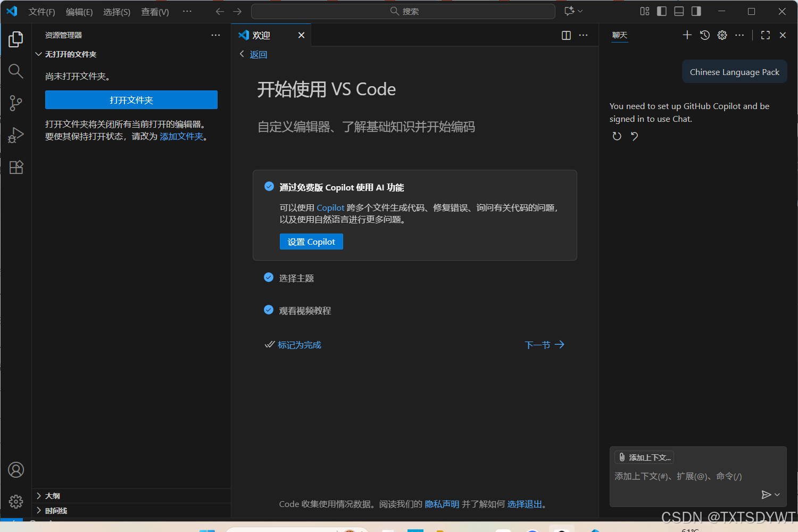The width and height of the screenshot is (798, 532).
Task: Open chat settings gear
Action: [x=722, y=35]
